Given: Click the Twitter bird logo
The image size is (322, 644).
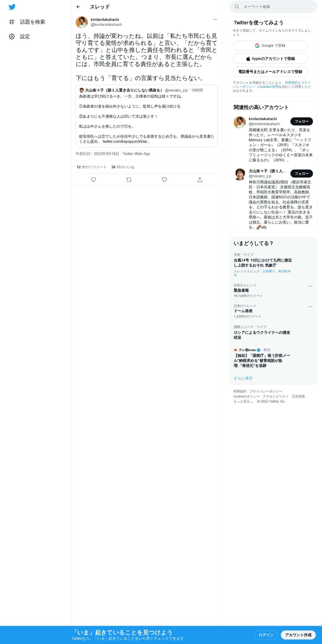Looking at the screenshot, I should (12, 7).
